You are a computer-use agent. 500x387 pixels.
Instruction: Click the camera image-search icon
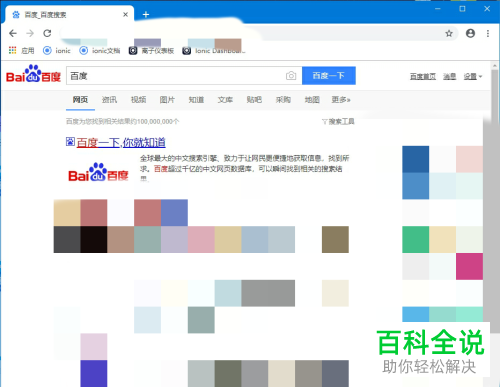(x=291, y=76)
